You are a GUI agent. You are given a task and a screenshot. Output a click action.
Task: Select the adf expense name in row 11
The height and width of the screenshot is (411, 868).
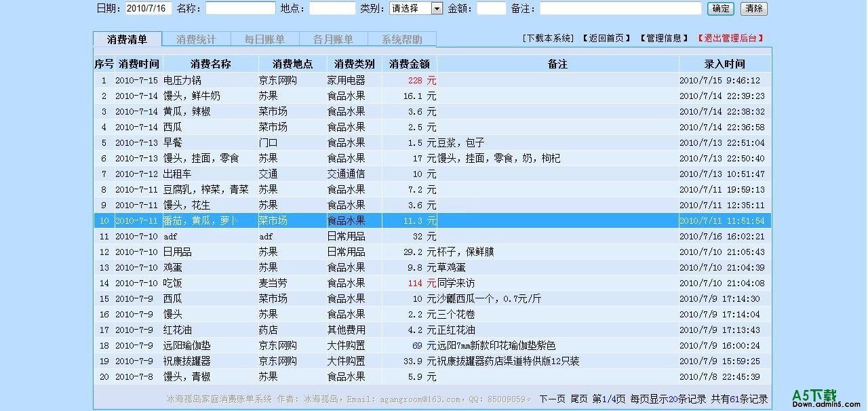point(170,237)
